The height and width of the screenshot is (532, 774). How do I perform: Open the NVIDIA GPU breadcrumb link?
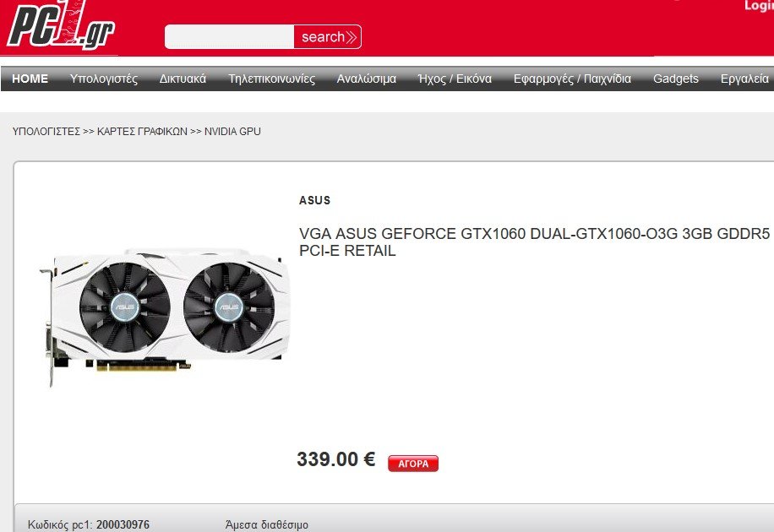point(232,132)
